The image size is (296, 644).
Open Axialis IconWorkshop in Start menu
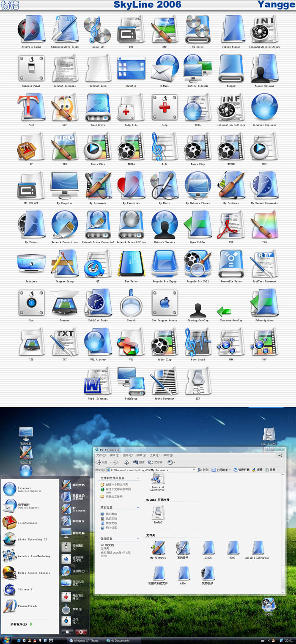click(27, 556)
